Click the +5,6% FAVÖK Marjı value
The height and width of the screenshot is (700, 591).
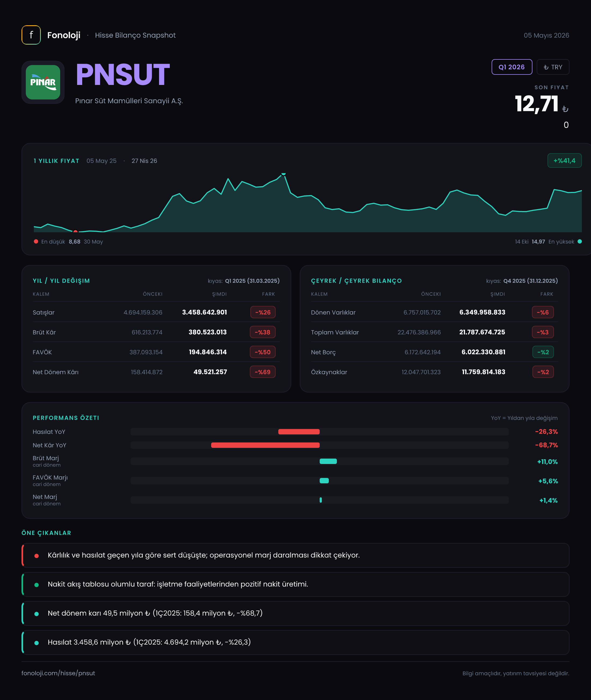click(548, 481)
